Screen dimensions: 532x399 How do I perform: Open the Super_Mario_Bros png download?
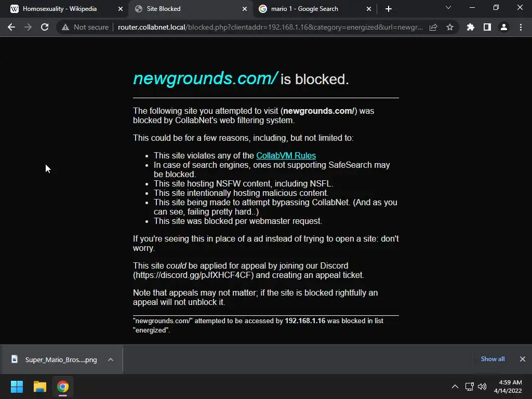click(61, 360)
